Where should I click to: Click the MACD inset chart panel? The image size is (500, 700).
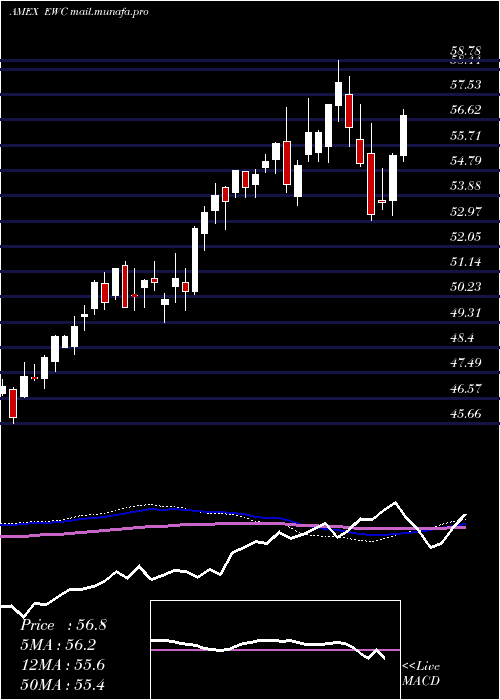[x=275, y=650]
